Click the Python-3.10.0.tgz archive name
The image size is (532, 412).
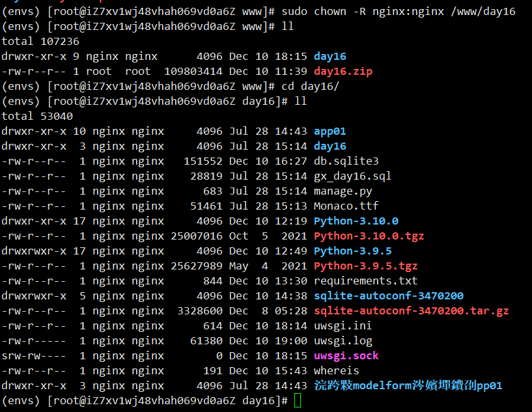[x=369, y=236]
